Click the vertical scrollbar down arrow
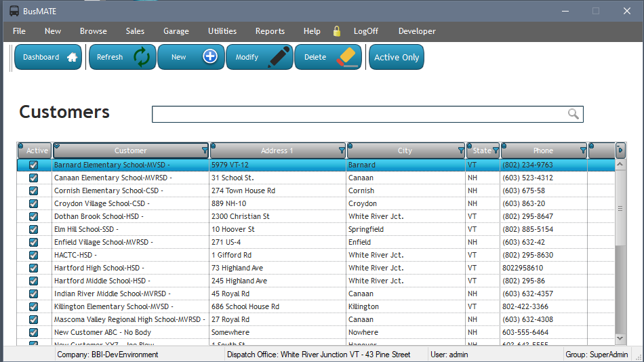Screen dimensions: 644x362 pyautogui.click(x=620, y=337)
